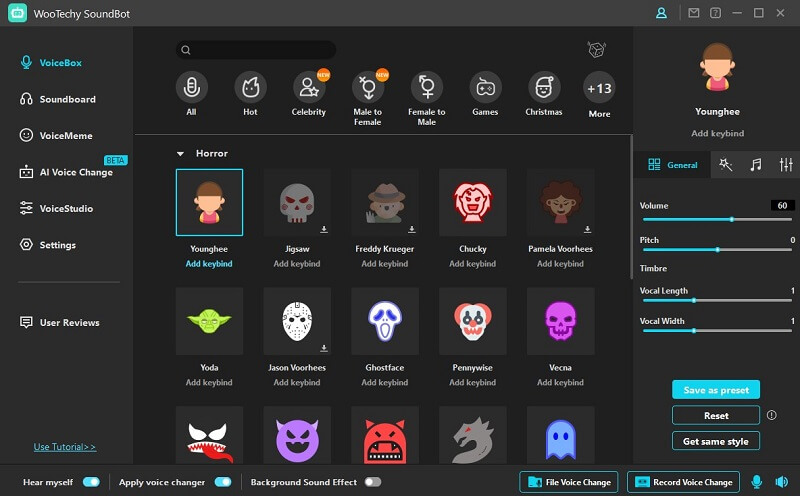Viewport: 800px width, 496px height.
Task: Click Add keybind under Chucky
Action: (472, 264)
